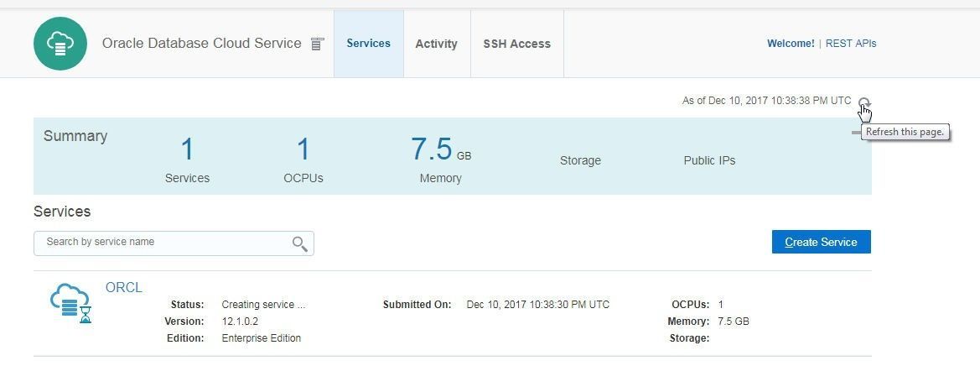
Task: Click the ORCL cloud service status icon
Action: click(71, 303)
